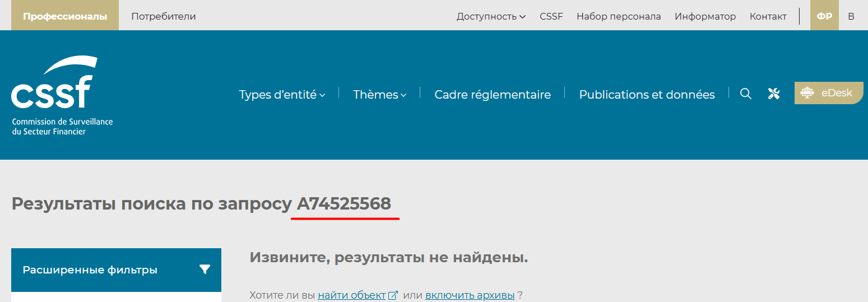Image resolution: width=868 pixels, height=302 pixels.
Task: Open Cadre réglementaire menu item
Action: click(493, 95)
